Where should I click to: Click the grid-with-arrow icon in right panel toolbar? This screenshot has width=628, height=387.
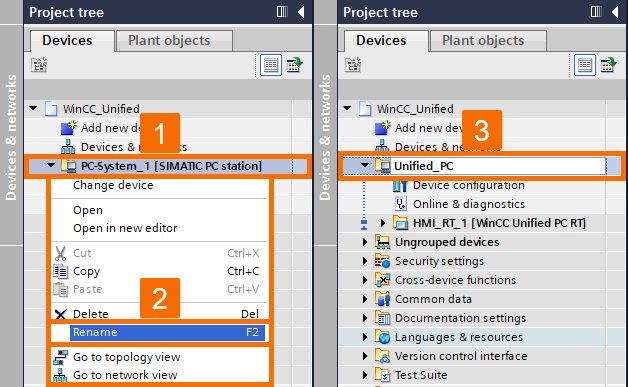coord(608,65)
